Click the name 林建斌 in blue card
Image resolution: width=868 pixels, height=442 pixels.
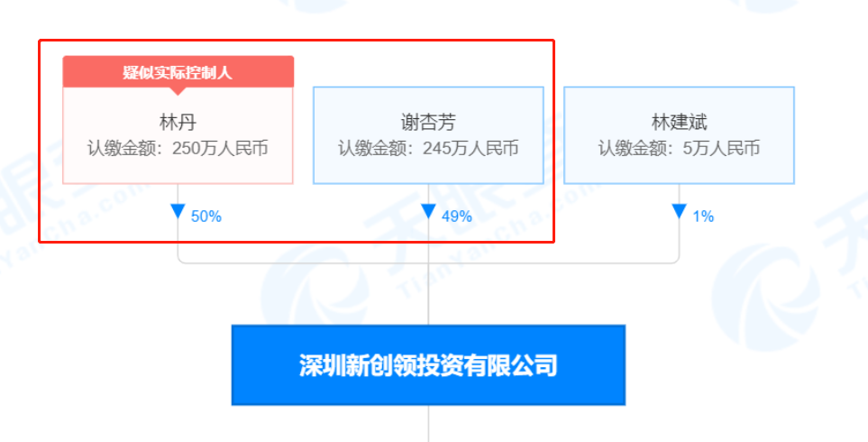pyautogui.click(x=680, y=123)
